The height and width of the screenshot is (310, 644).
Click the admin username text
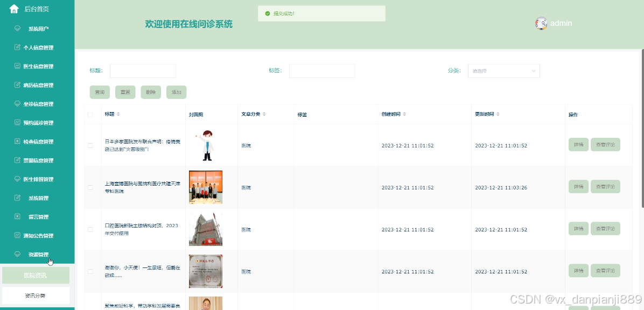(561, 23)
